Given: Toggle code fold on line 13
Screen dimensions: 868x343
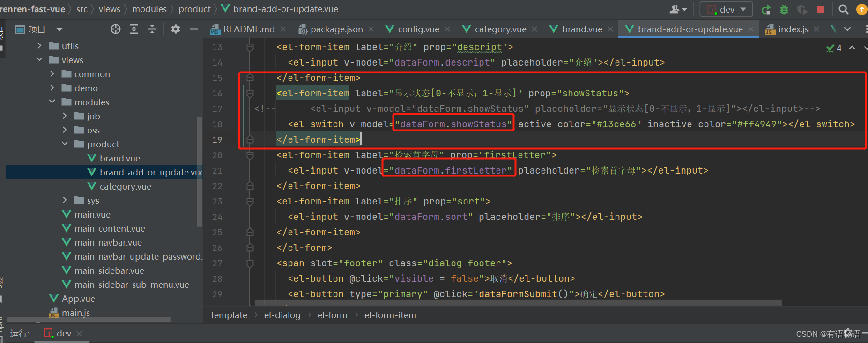Looking at the screenshot, I should [250, 47].
